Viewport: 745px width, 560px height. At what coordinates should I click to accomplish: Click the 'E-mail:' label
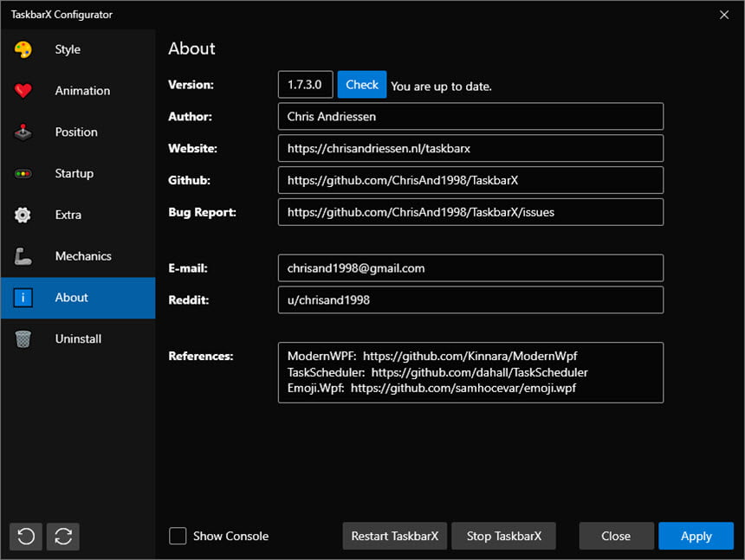(x=188, y=268)
